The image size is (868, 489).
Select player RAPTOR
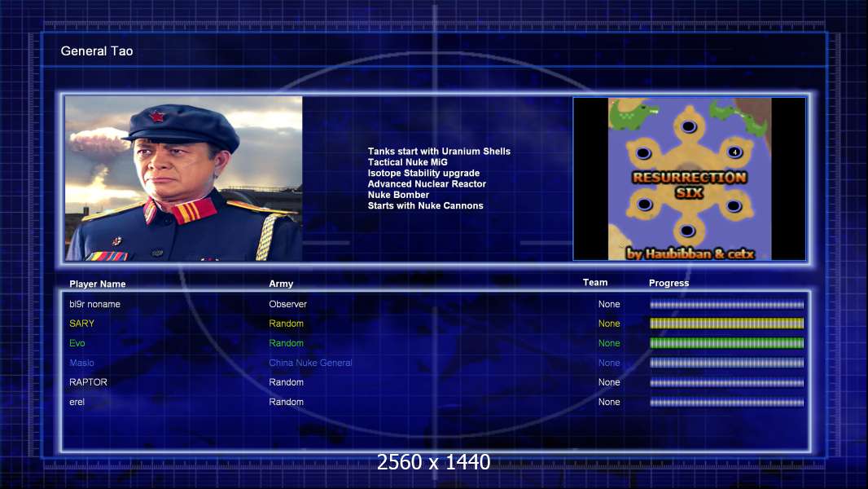[x=88, y=382]
